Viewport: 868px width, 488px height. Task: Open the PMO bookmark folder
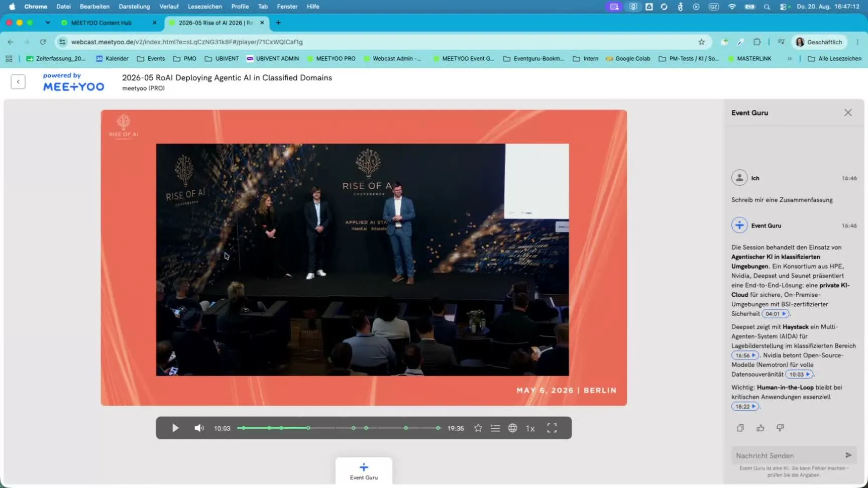[x=185, y=59]
